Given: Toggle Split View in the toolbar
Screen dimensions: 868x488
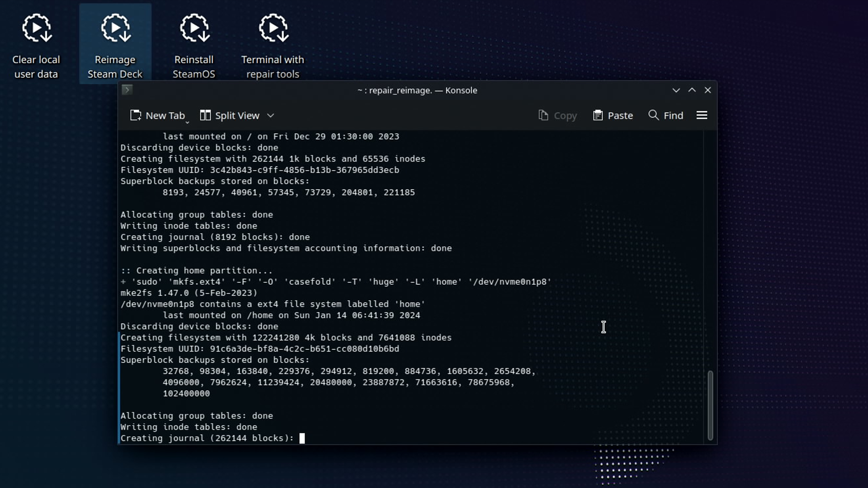Looking at the screenshot, I should click(230, 115).
